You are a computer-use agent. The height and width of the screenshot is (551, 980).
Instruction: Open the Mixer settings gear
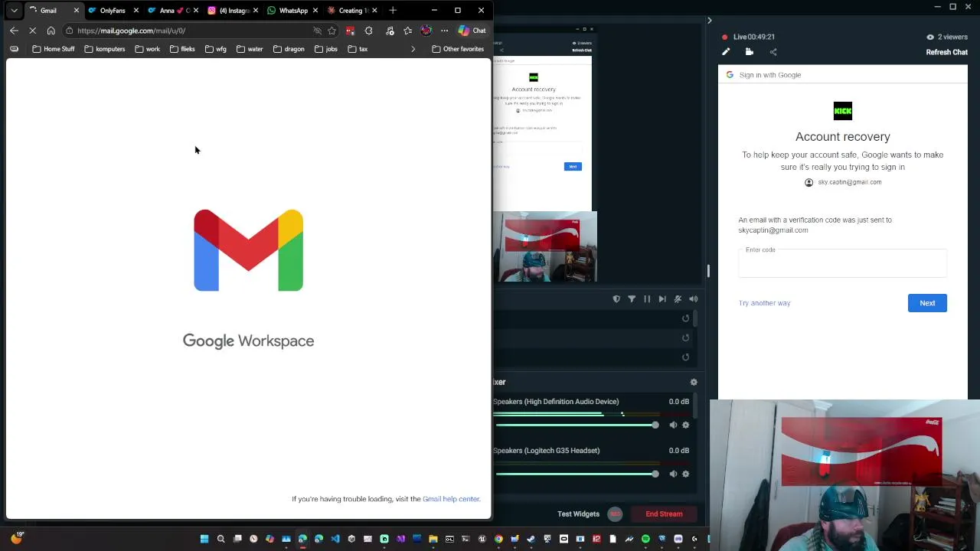(x=694, y=382)
